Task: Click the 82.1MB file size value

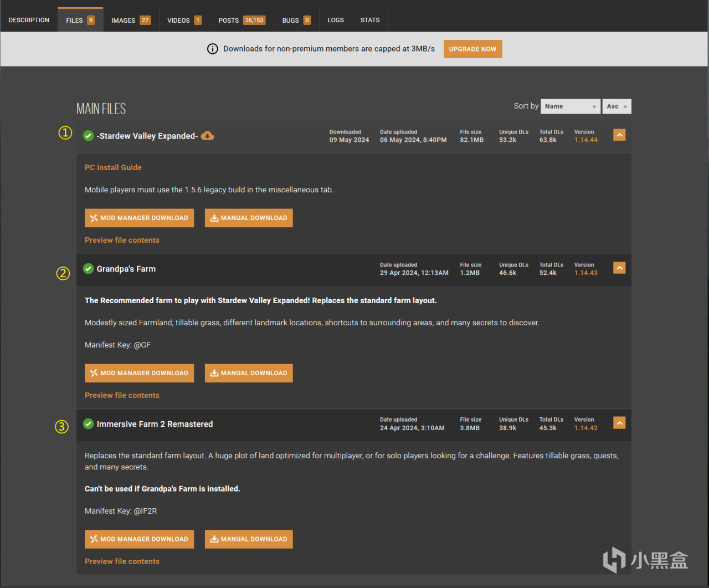Action: point(472,140)
